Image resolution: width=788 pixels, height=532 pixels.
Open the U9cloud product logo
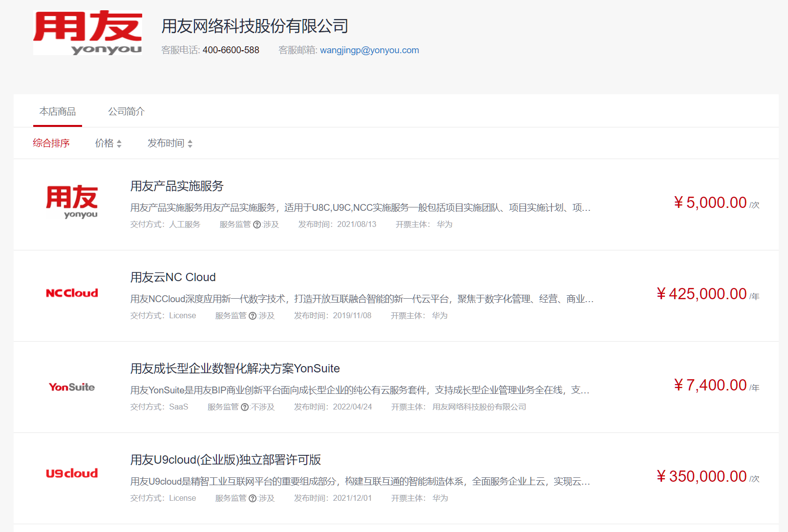coord(72,473)
